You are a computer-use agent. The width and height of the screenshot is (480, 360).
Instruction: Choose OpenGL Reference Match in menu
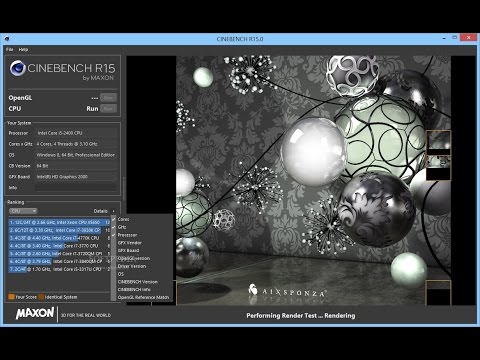pyautogui.click(x=143, y=297)
